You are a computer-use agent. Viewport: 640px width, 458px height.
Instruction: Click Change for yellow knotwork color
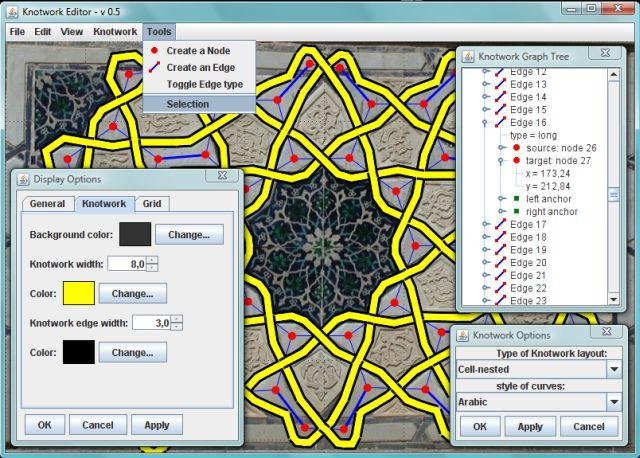pyautogui.click(x=133, y=293)
